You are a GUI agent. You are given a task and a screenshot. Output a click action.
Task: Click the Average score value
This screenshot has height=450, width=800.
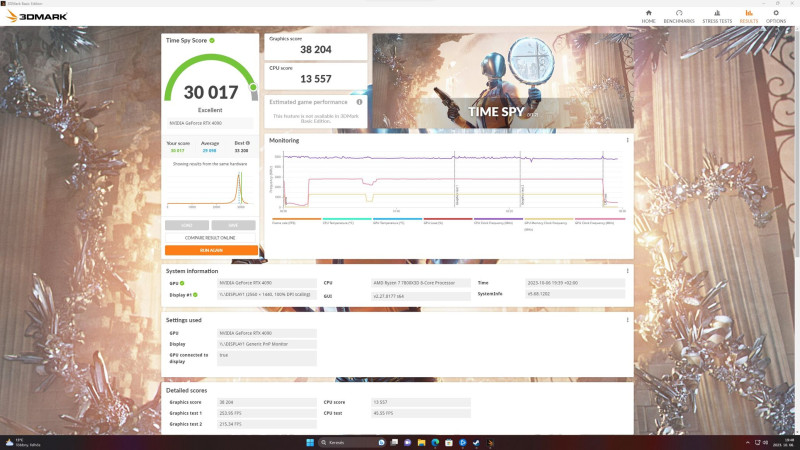pos(209,151)
